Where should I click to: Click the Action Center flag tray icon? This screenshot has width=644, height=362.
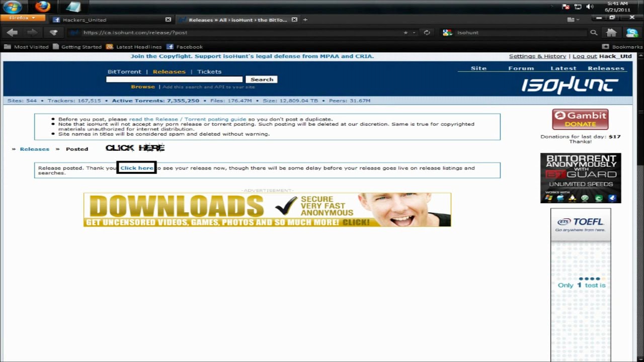tap(566, 7)
